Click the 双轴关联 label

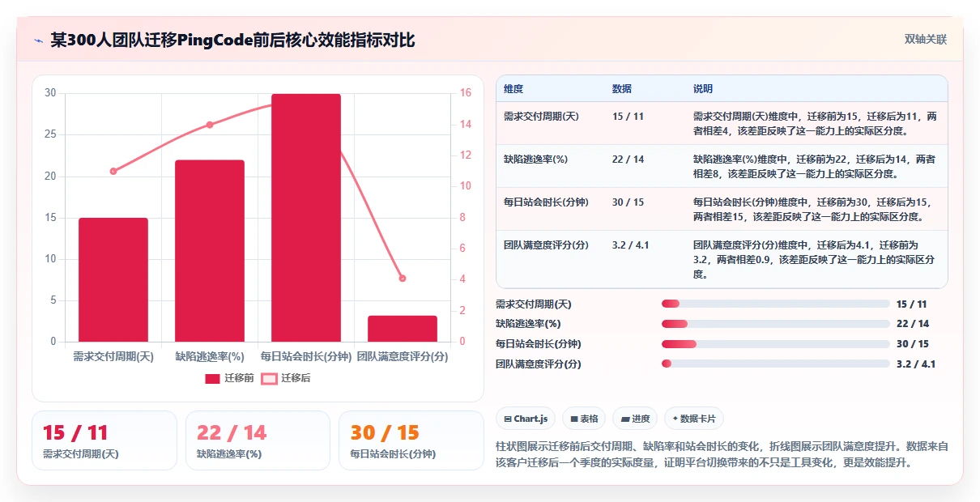(x=926, y=40)
